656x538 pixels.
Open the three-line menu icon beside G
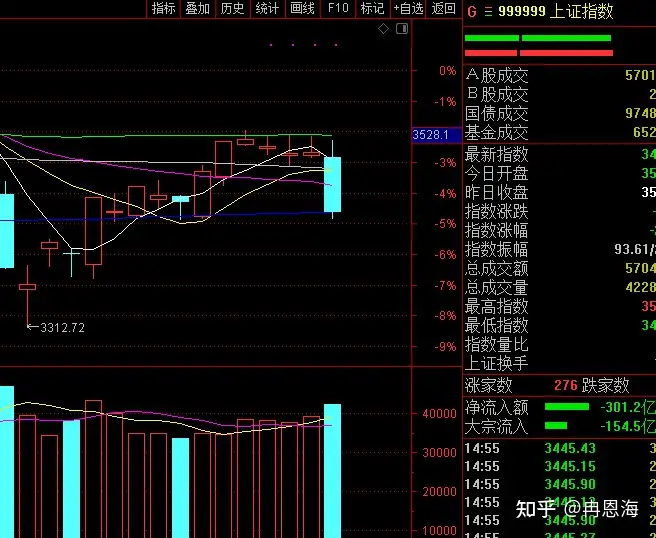(488, 11)
